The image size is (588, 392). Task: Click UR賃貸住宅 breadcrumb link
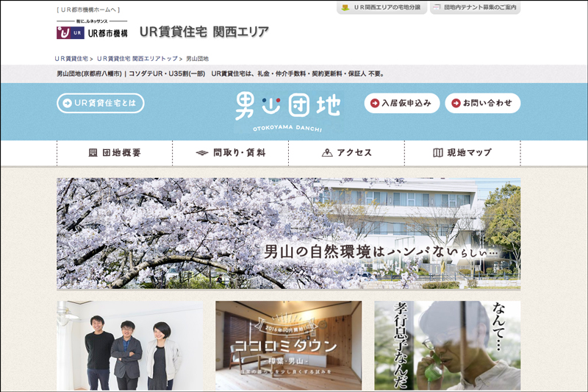click(71, 58)
